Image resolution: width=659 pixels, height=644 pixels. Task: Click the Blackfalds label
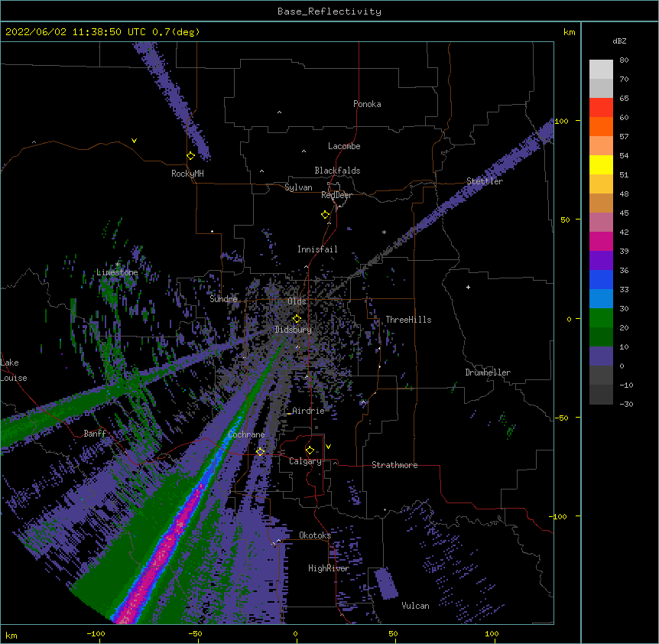[x=337, y=171]
